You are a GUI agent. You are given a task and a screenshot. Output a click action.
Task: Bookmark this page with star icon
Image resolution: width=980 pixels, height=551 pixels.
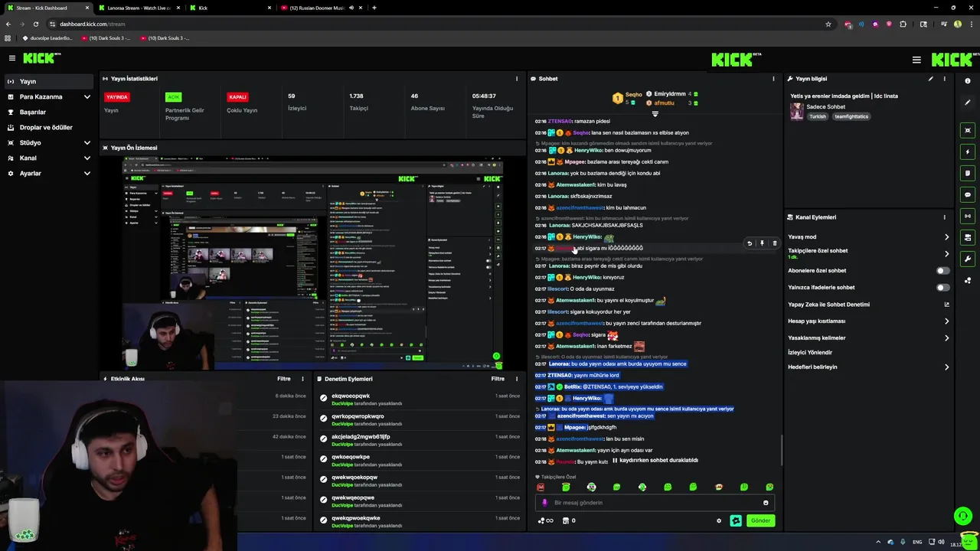pyautogui.click(x=828, y=24)
